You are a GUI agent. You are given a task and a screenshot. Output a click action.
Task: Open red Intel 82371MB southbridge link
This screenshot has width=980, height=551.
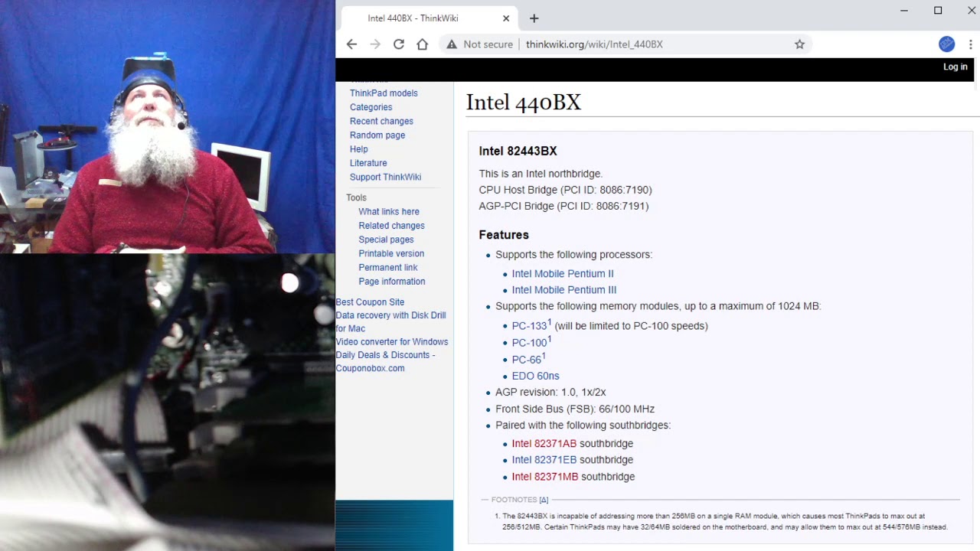545,477
